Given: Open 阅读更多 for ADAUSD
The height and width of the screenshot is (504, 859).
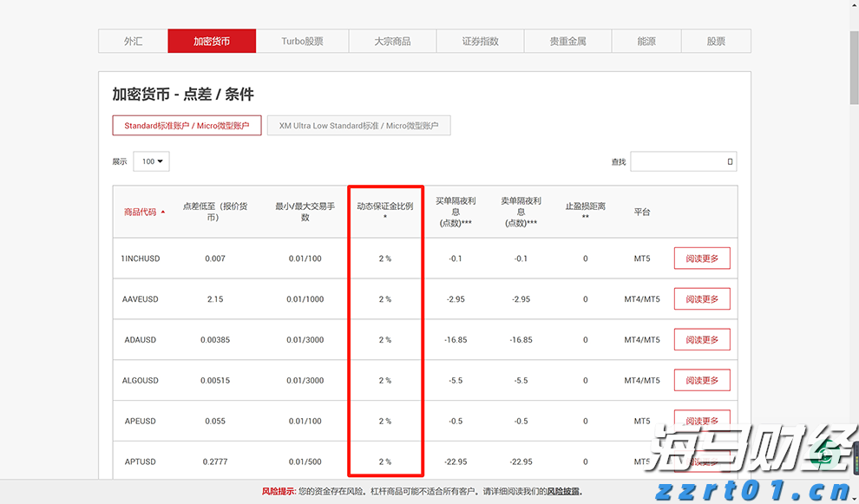Looking at the screenshot, I should click(702, 339).
